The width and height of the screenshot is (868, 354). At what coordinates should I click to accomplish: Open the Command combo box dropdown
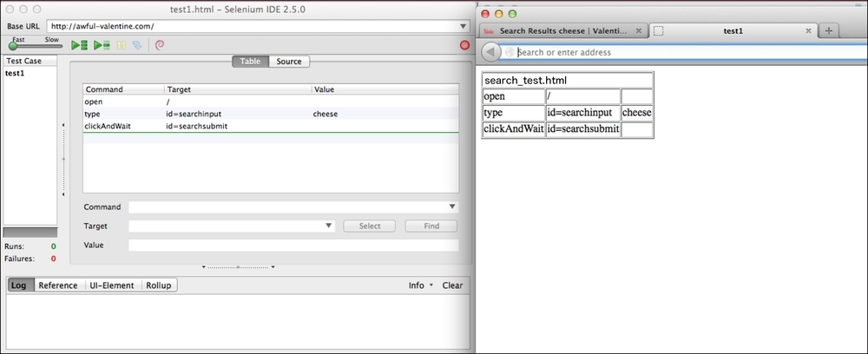tap(453, 206)
